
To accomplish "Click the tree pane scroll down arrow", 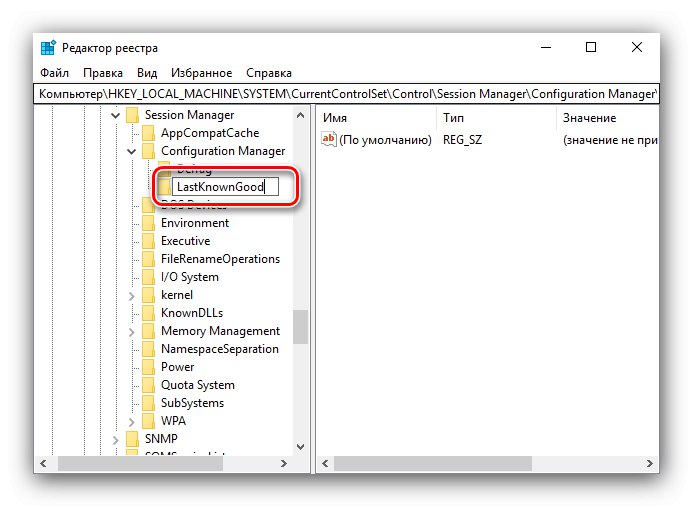I will pos(301,447).
